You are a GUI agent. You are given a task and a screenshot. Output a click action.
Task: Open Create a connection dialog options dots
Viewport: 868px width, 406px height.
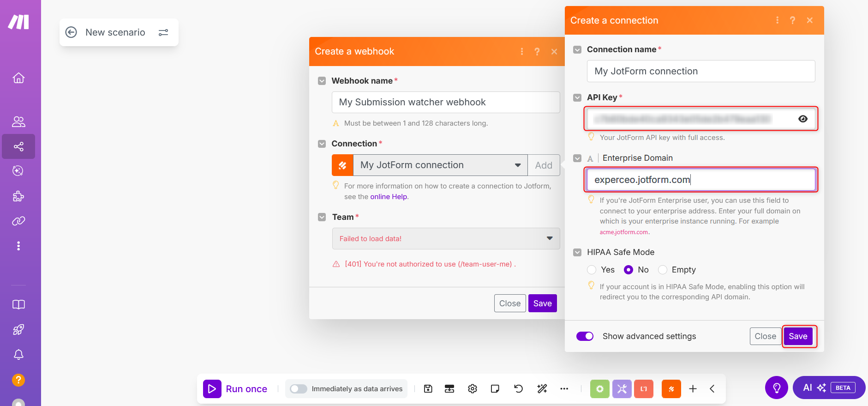[777, 20]
